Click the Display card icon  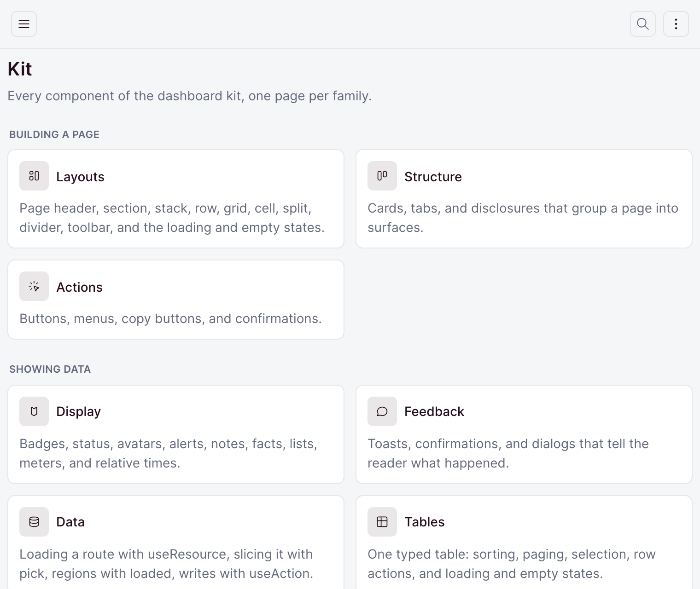(x=34, y=411)
